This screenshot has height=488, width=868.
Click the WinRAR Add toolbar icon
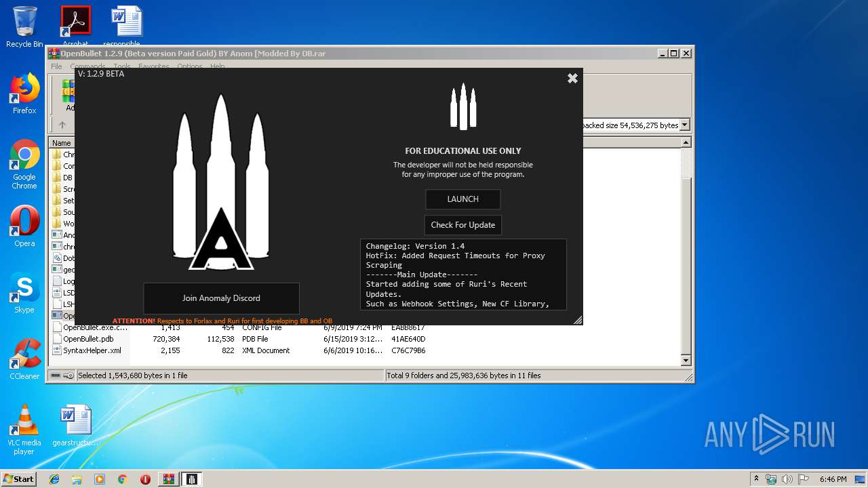click(x=68, y=95)
